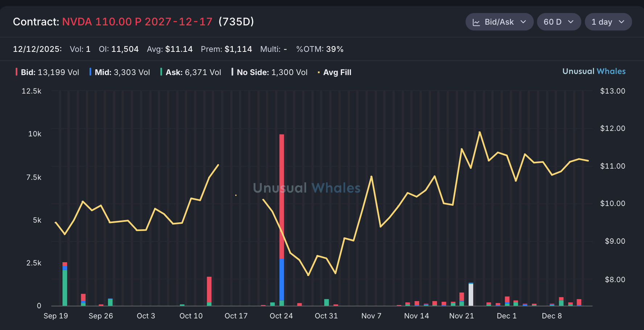Expand the Bid/Ask dropdown chevron
The width and height of the screenshot is (644, 330).
pos(523,22)
